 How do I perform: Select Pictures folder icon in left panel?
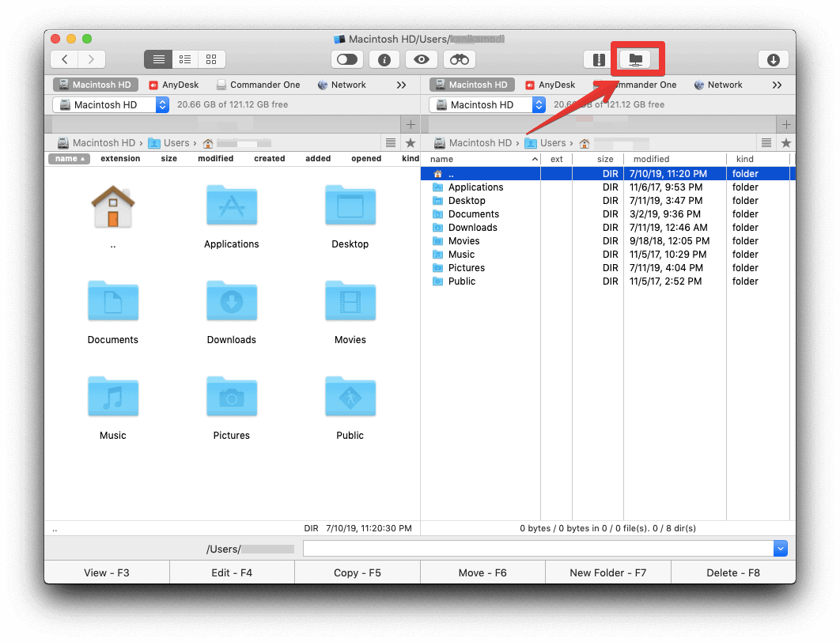tap(232, 397)
